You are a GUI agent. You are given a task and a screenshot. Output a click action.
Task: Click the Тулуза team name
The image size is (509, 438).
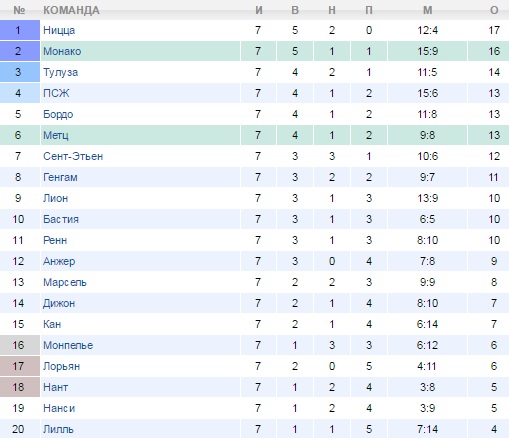click(60, 72)
